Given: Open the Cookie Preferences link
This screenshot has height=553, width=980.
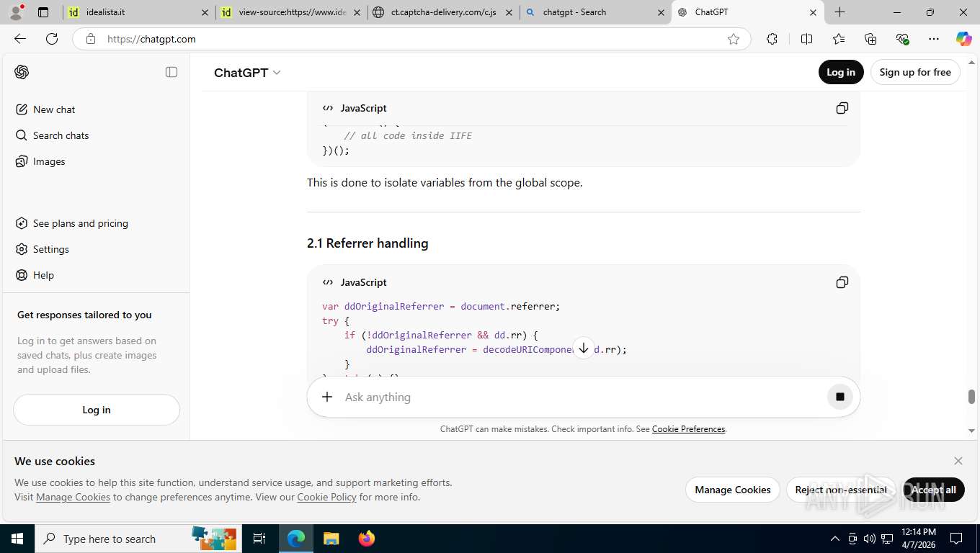Looking at the screenshot, I should (x=688, y=429).
